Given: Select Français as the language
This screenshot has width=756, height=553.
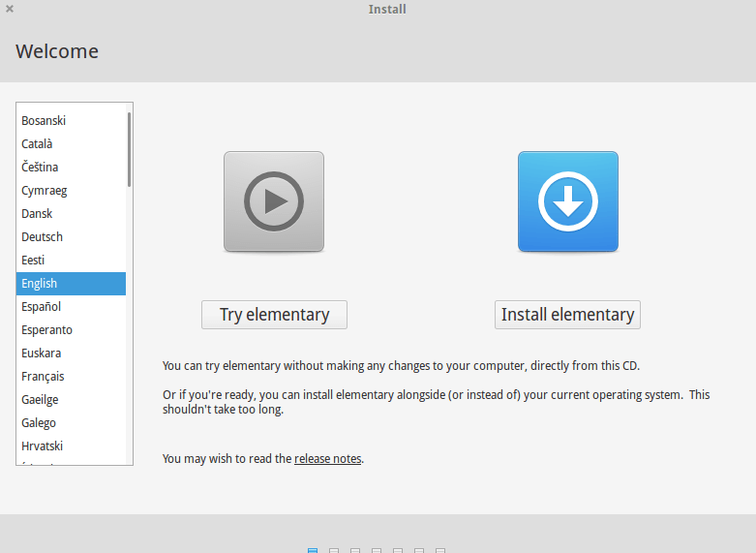Looking at the screenshot, I should (43, 377).
